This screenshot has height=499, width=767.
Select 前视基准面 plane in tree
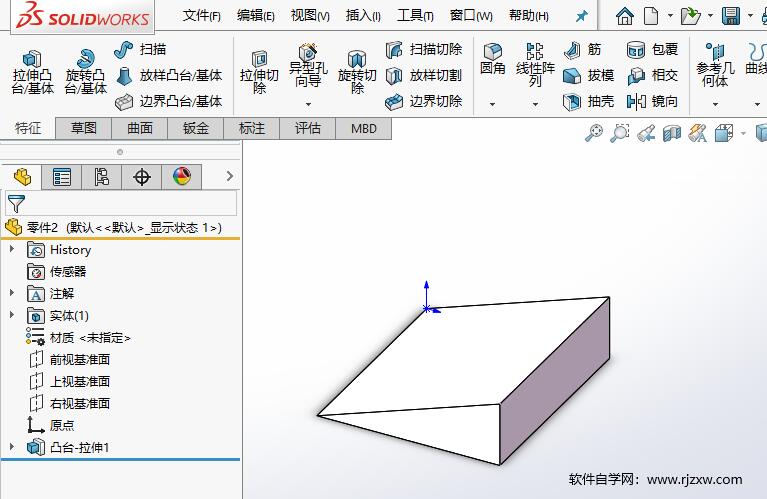(80, 360)
